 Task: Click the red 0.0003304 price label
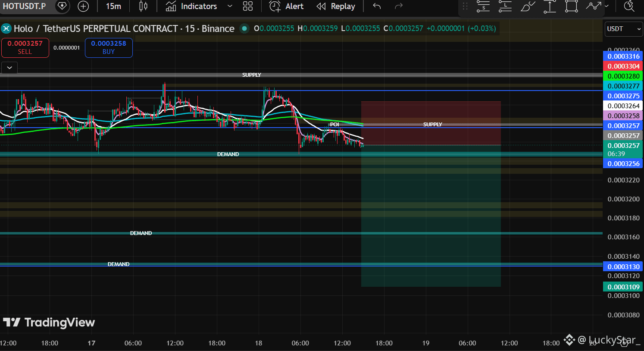[623, 66]
